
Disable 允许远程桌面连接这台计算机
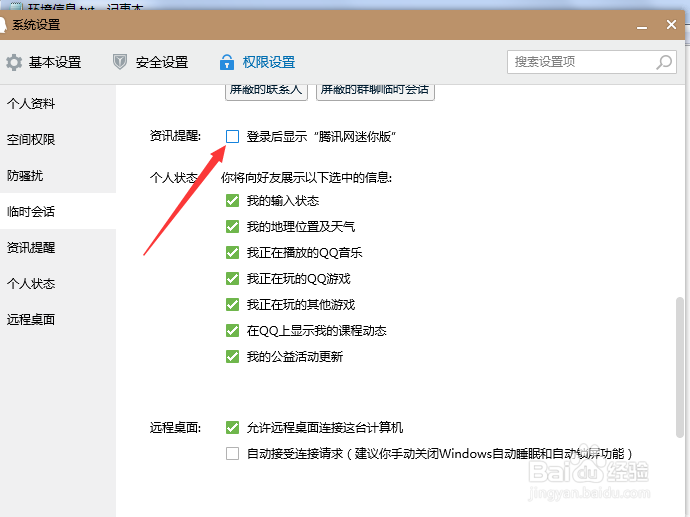click(232, 427)
